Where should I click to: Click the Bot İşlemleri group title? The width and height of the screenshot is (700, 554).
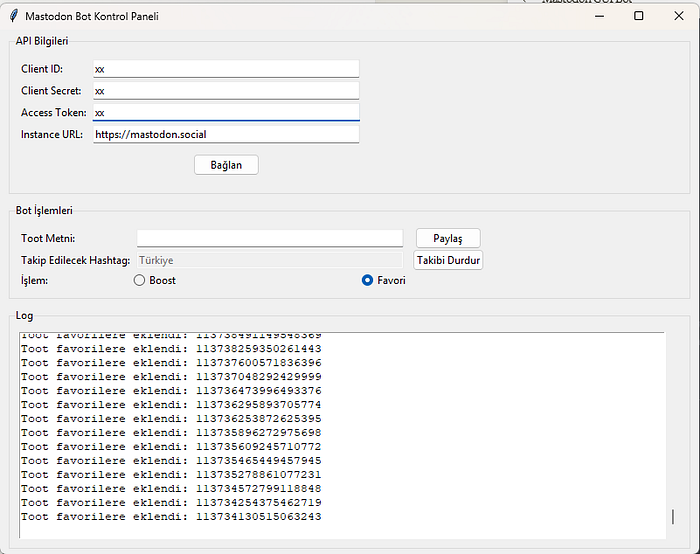pyautogui.click(x=44, y=210)
